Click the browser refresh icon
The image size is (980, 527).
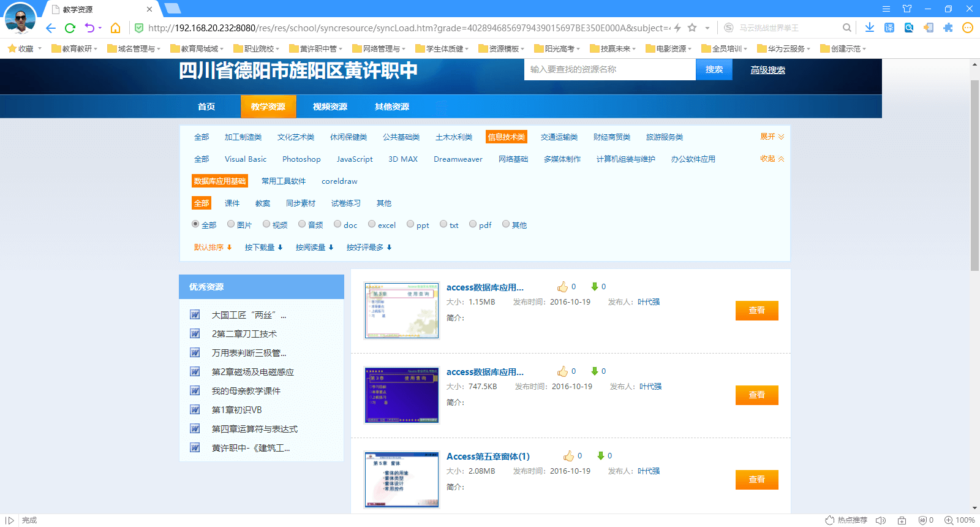pos(70,28)
